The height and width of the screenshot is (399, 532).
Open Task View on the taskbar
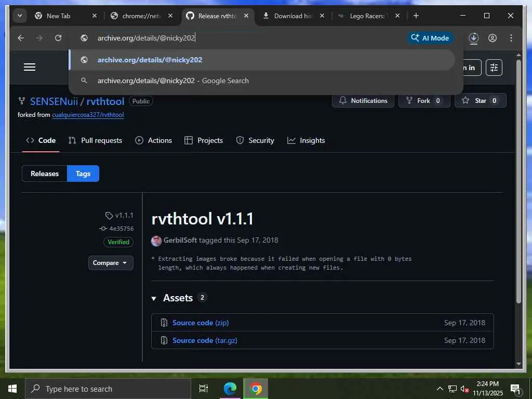204,389
